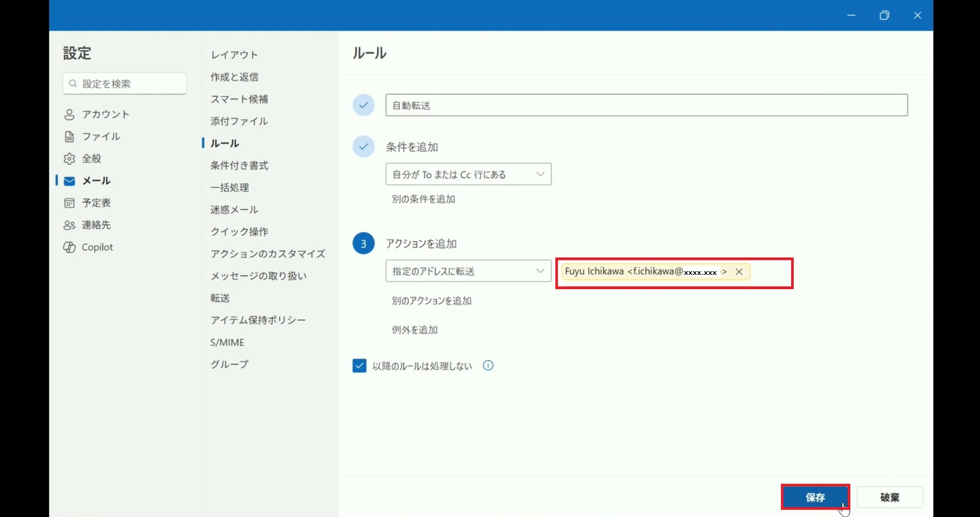Click the info icon beside stop processing rules
Viewport: 980px width, 517px height.
pos(488,366)
